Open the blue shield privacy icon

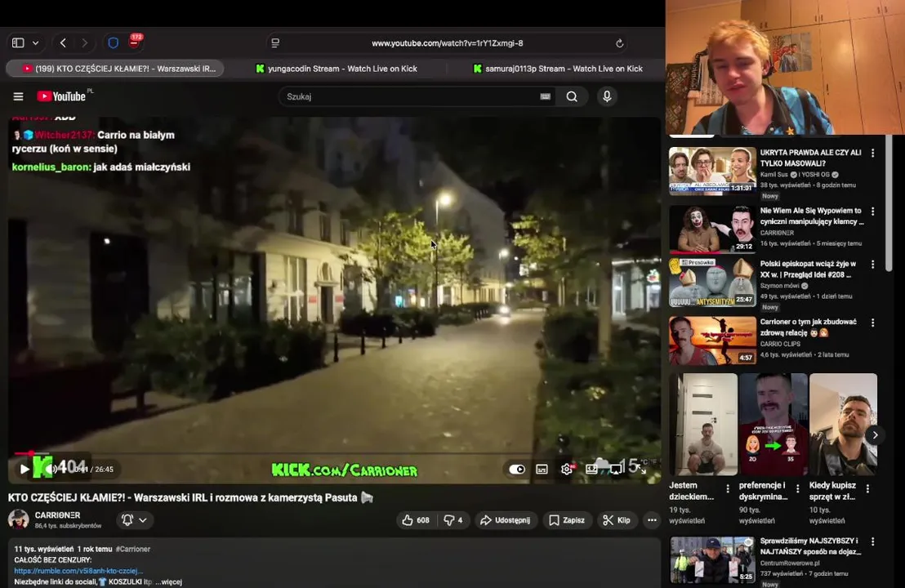click(113, 42)
